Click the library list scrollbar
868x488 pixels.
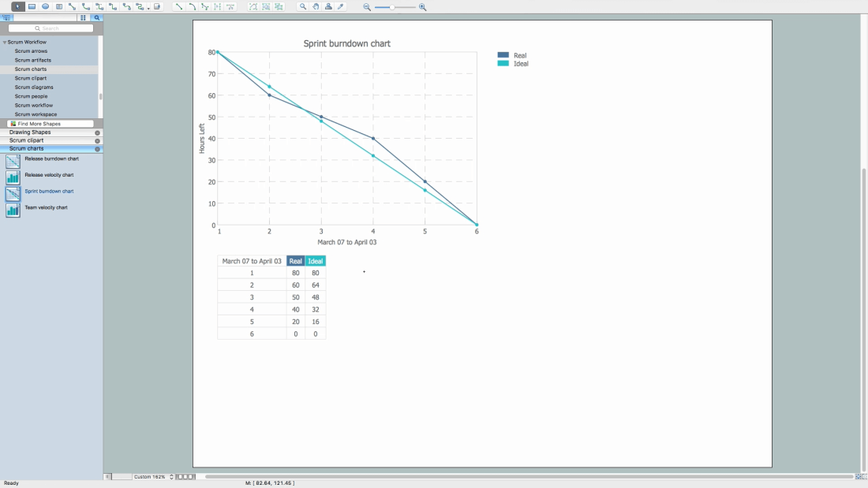tap(100, 96)
